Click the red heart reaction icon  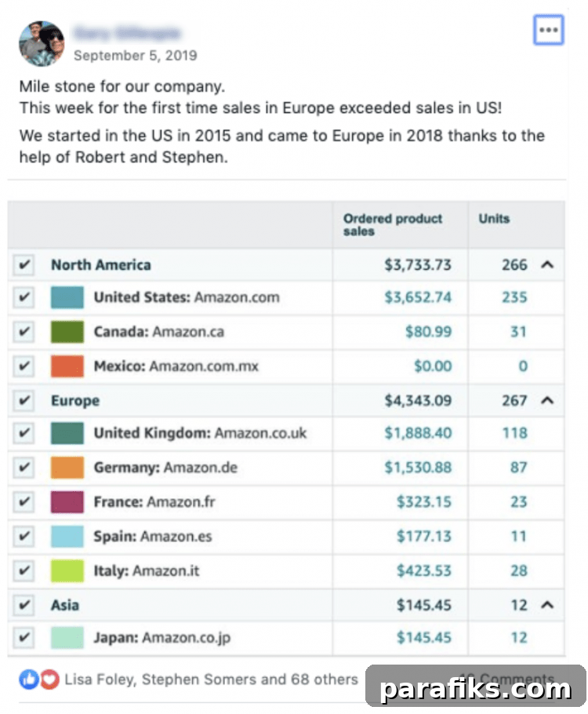click(x=49, y=679)
